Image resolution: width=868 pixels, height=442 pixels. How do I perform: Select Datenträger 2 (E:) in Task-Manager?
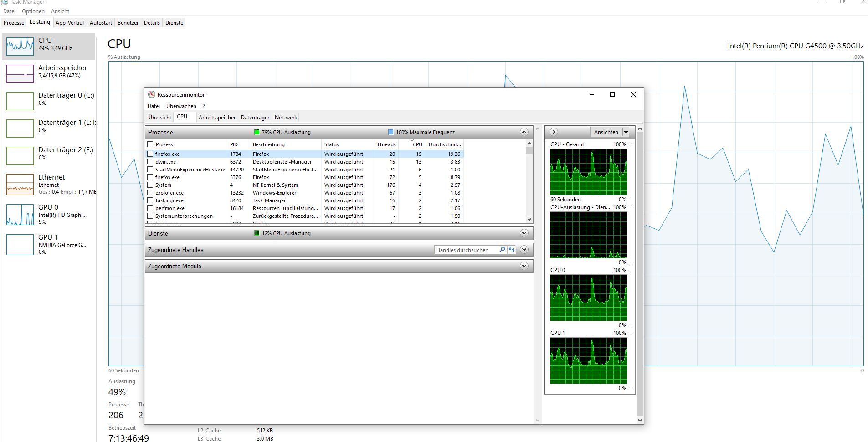48,155
